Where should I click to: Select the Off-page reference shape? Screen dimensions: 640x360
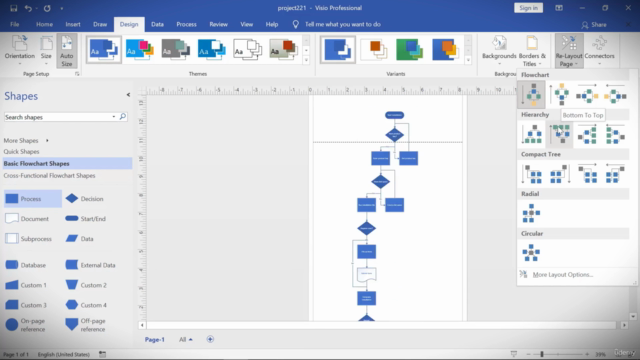[86, 325]
